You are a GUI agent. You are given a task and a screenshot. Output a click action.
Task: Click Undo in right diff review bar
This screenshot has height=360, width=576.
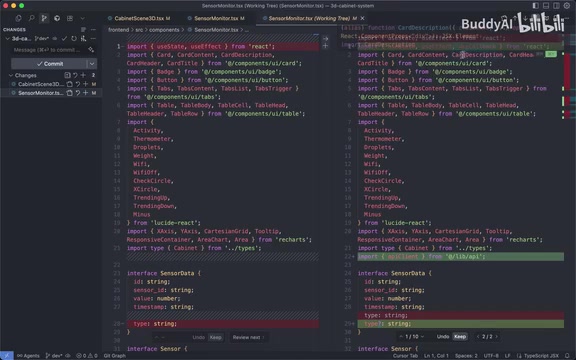[443, 336]
